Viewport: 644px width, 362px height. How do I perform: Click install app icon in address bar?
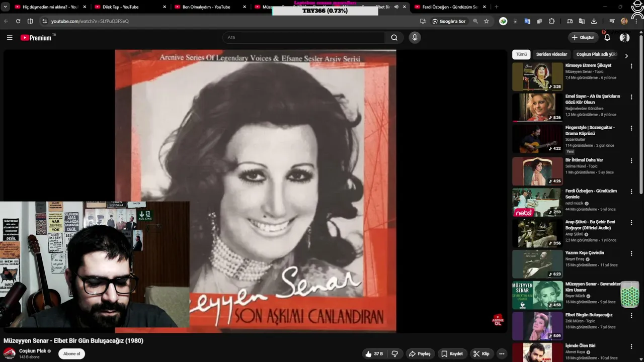[423, 21]
